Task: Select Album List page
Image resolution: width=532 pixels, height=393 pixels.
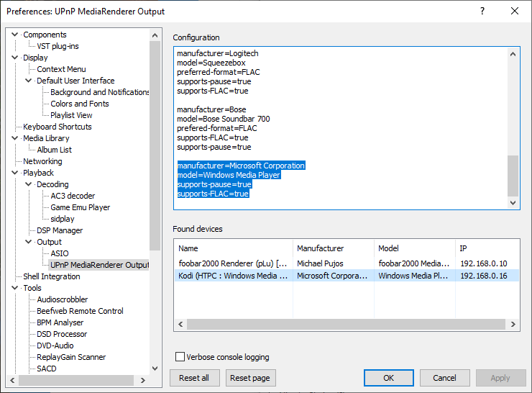Action: coord(55,150)
